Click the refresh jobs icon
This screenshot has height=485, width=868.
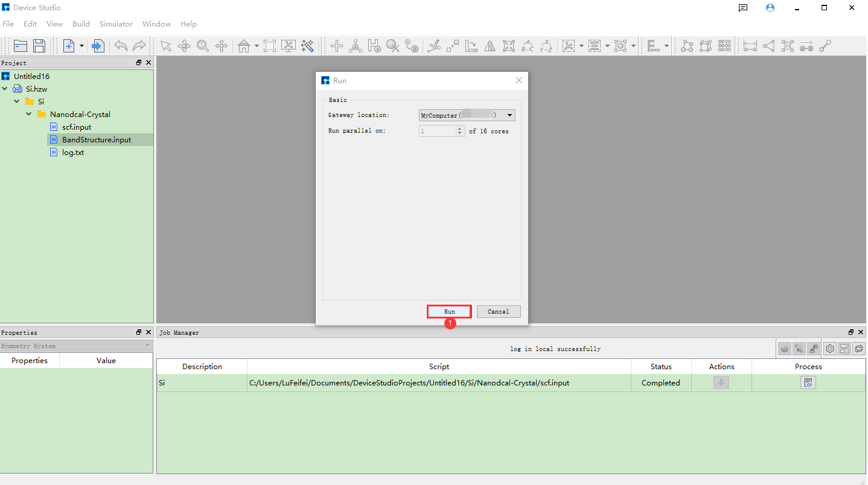859,349
